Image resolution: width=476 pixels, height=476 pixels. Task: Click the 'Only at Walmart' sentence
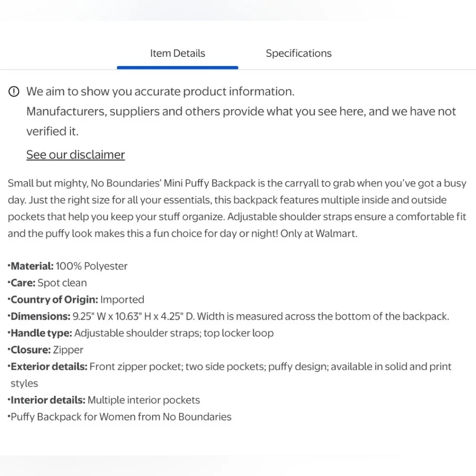319,233
